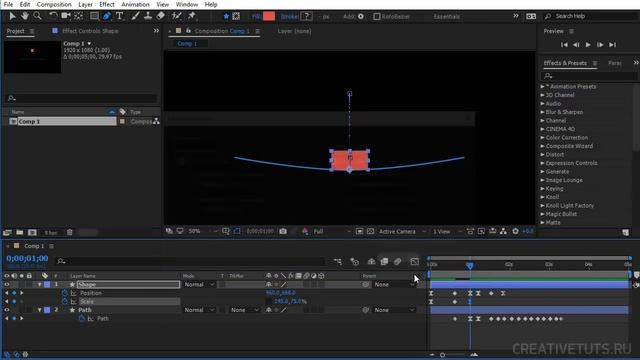Switch to Effect Controls Shape tab
This screenshot has height=360, width=640.
pyautogui.click(x=90, y=31)
